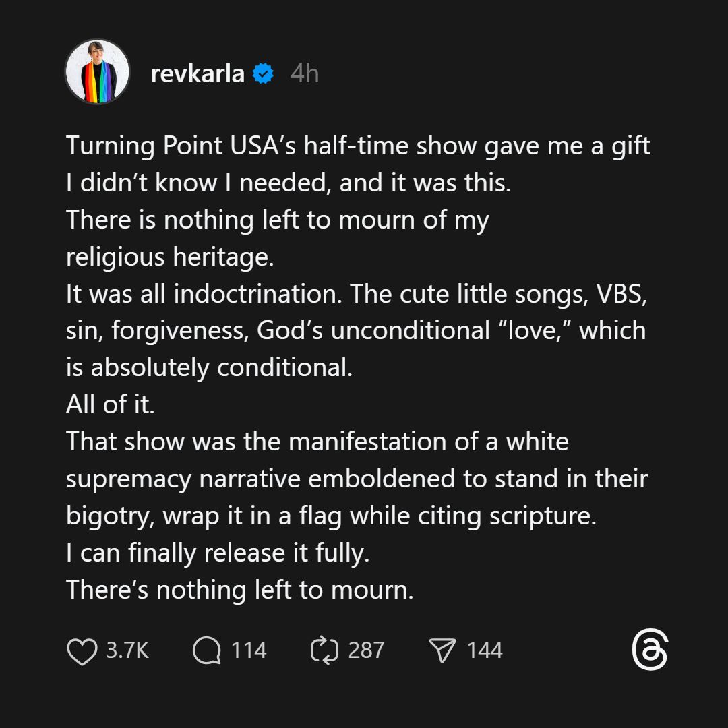Open replies via the comment bubble icon
Screen dimensions: 728x728
click(x=206, y=651)
